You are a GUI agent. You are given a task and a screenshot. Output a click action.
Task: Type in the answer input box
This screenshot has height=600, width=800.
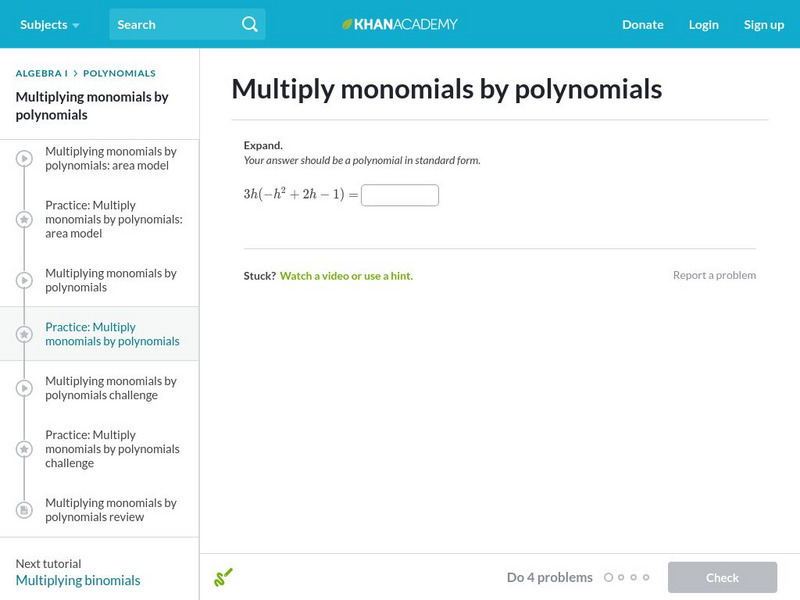point(399,195)
